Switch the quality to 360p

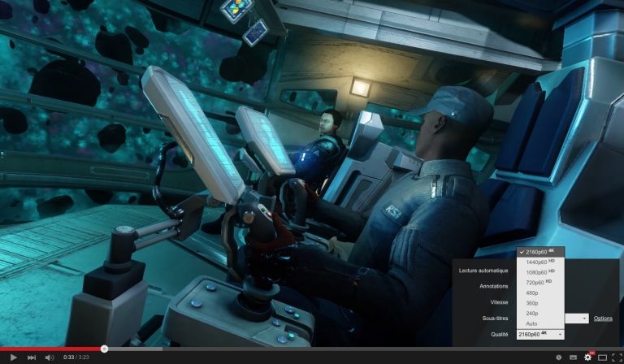(x=533, y=303)
